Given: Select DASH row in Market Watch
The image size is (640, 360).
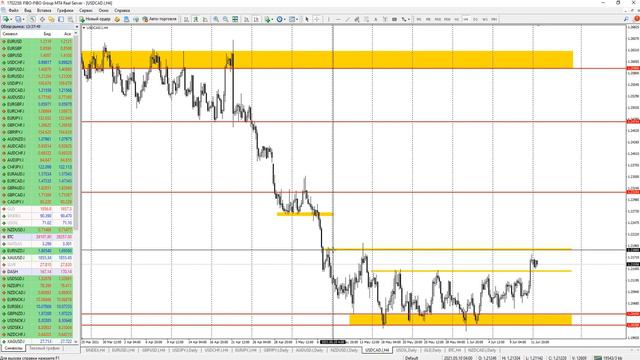Looking at the screenshot, I should tap(37, 271).
